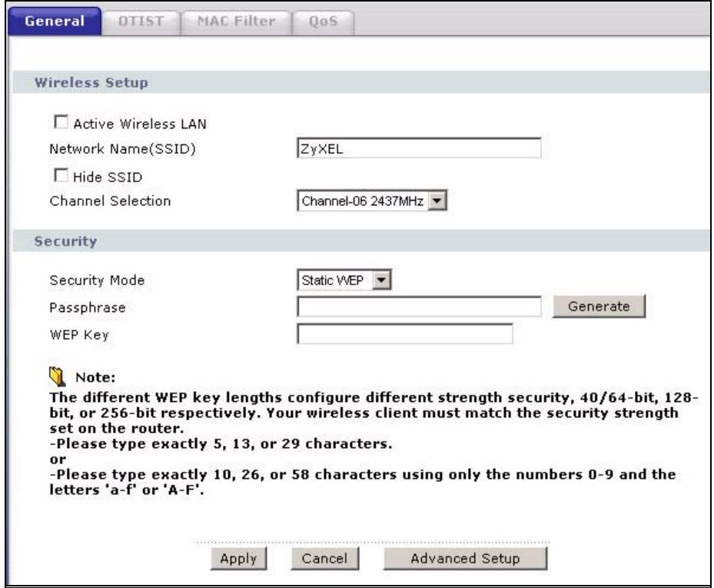Open the OTIST tab
Screen dimensions: 714x588
point(141,22)
